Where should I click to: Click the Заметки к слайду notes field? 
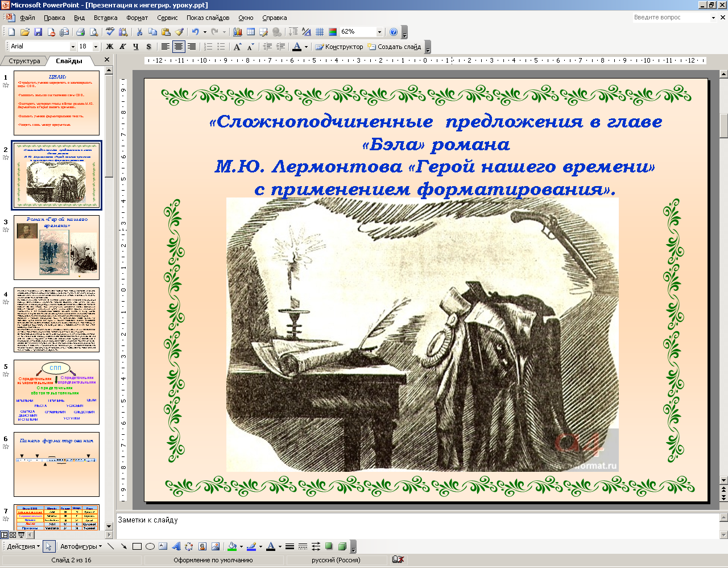418,526
